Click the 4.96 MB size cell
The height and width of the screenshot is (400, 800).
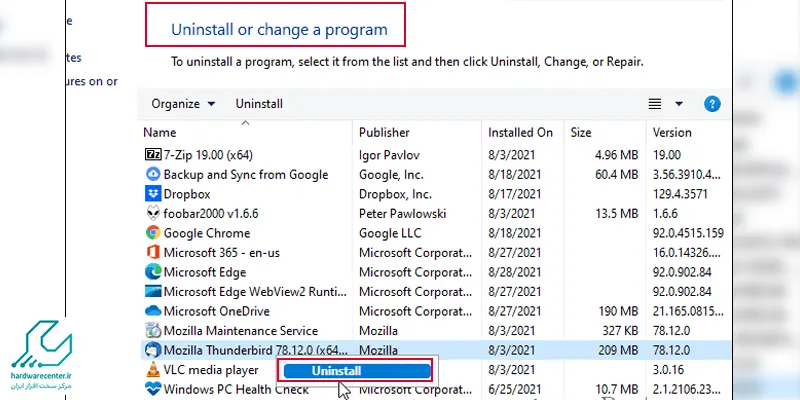pos(616,155)
